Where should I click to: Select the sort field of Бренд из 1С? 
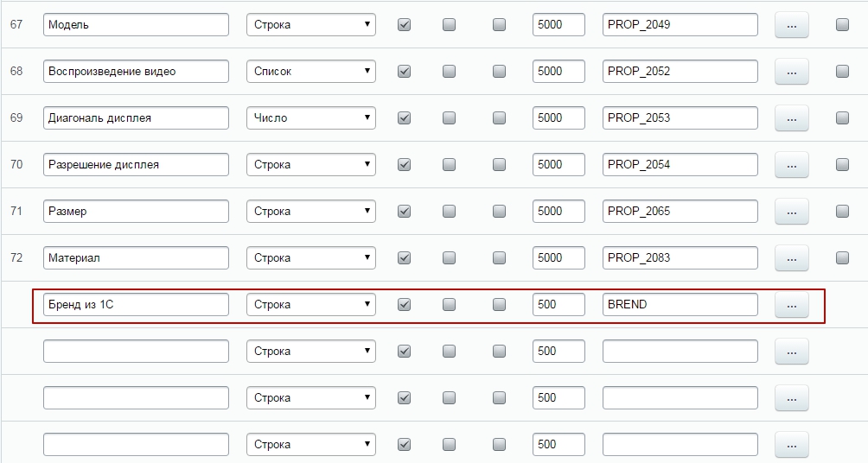(558, 305)
